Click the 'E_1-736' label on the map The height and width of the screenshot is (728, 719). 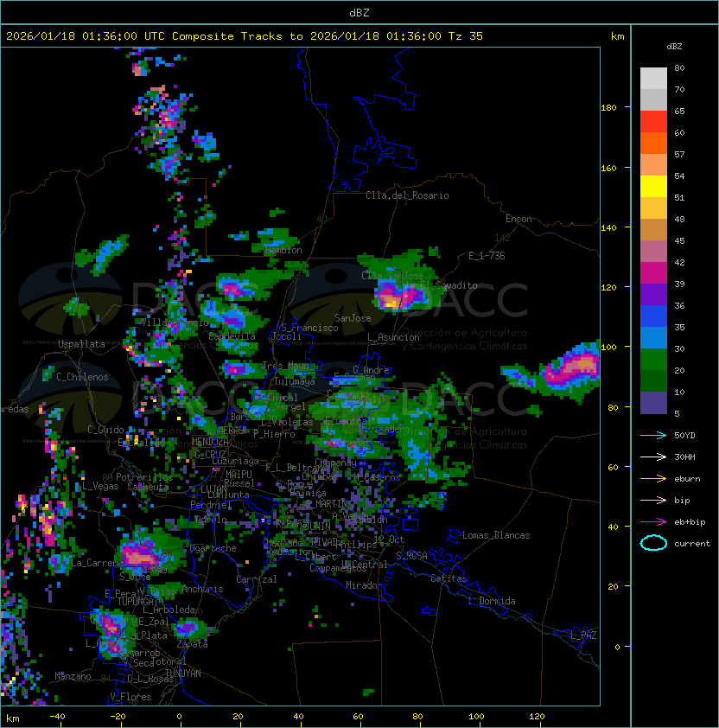pos(487,256)
